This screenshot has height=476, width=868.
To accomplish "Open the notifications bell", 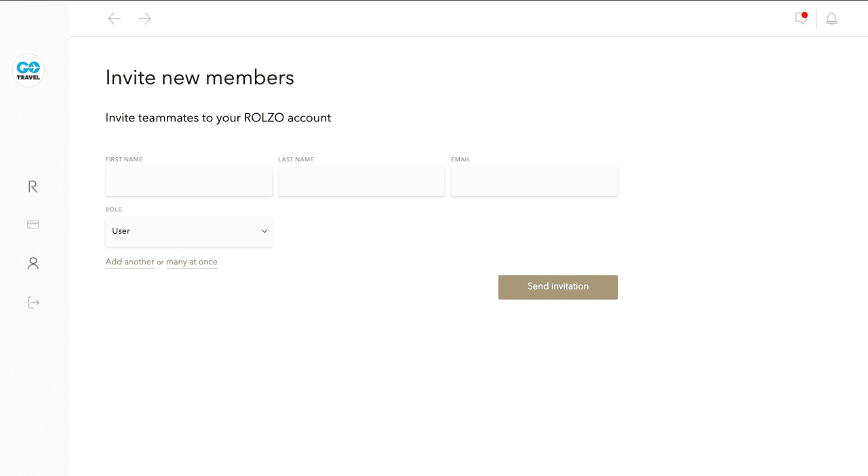I will click(x=831, y=19).
